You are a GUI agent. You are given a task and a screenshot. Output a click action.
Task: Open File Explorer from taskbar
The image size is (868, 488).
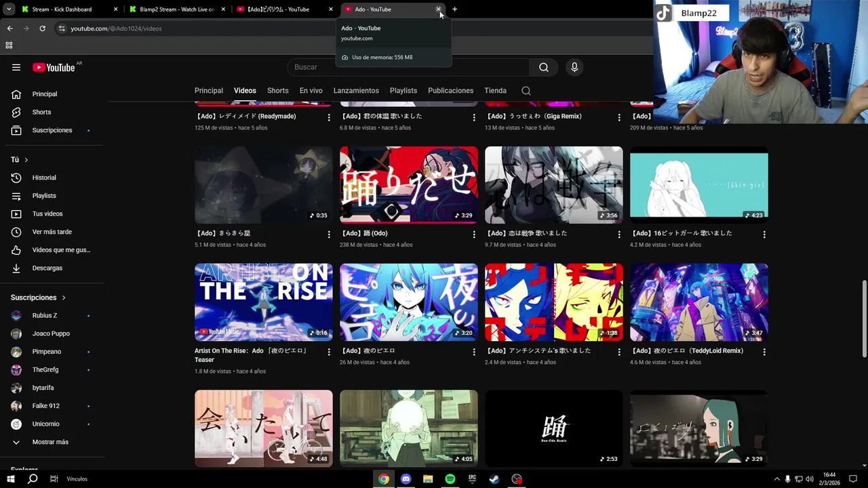click(x=428, y=479)
